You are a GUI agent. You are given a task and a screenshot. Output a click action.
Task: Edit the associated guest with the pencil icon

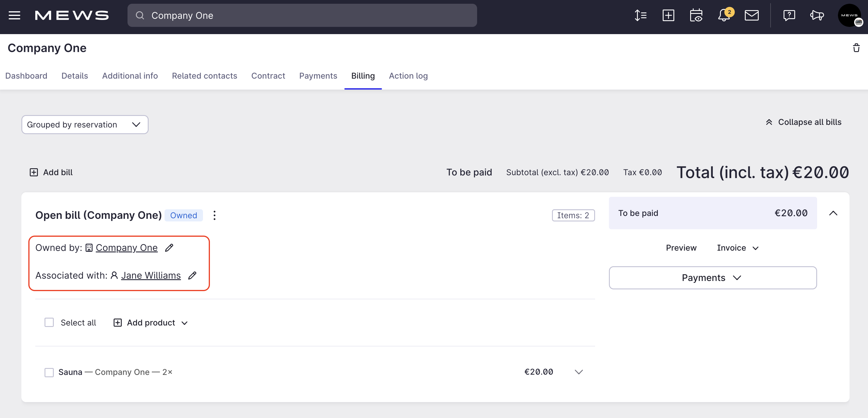192,275
